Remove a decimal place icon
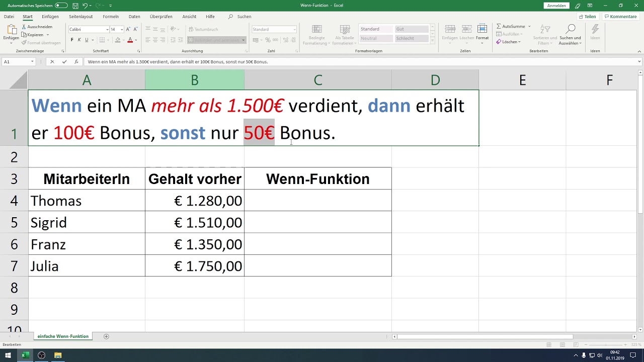 pos(293,40)
